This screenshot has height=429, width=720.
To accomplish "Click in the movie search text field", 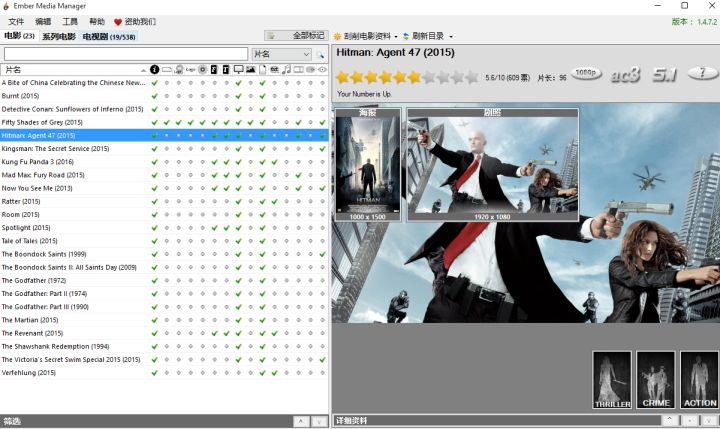I will click(x=126, y=54).
